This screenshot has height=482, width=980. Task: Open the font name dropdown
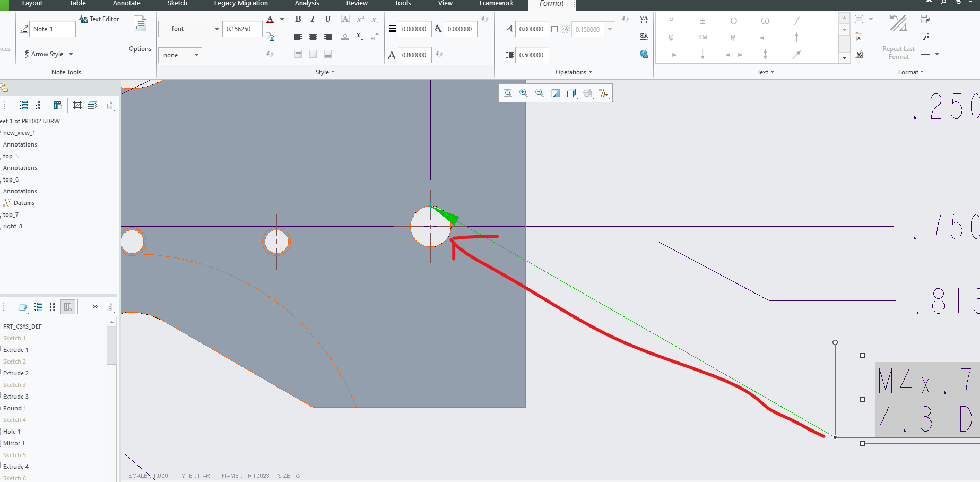(x=216, y=29)
